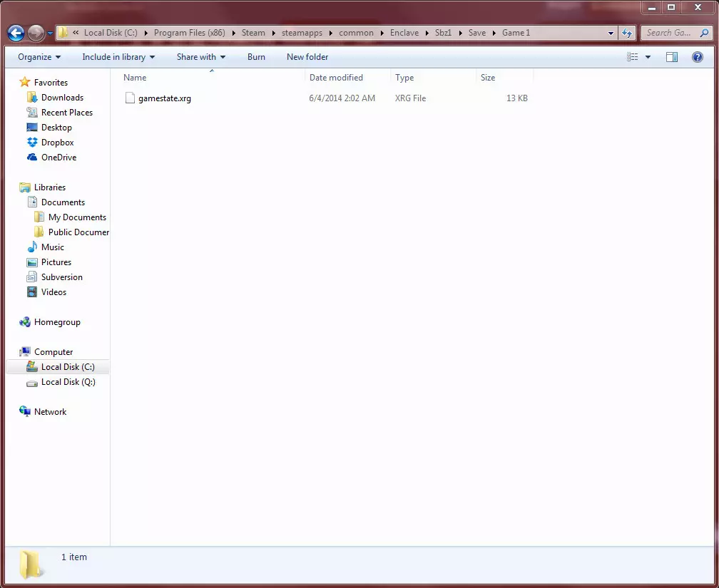Open the view options dropdown arrow
Viewport: 719px width, 588px height.
(648, 57)
